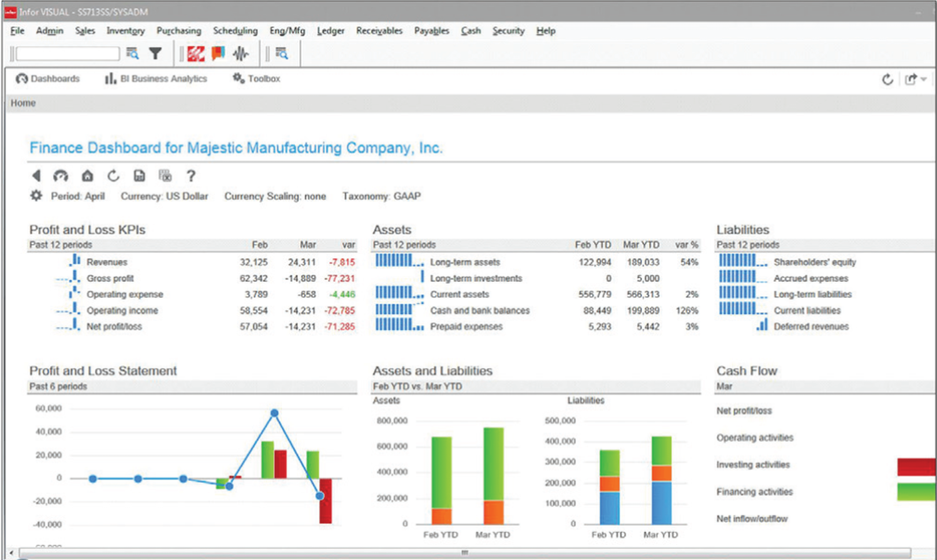Click Long-term investments row label

(x=476, y=278)
